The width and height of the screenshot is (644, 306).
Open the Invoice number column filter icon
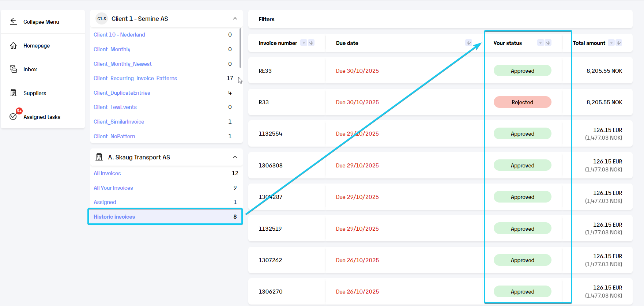[304, 43]
